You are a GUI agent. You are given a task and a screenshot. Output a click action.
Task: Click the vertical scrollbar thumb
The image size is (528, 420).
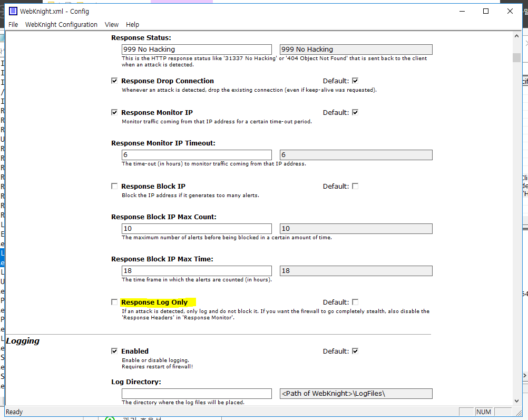516,57
